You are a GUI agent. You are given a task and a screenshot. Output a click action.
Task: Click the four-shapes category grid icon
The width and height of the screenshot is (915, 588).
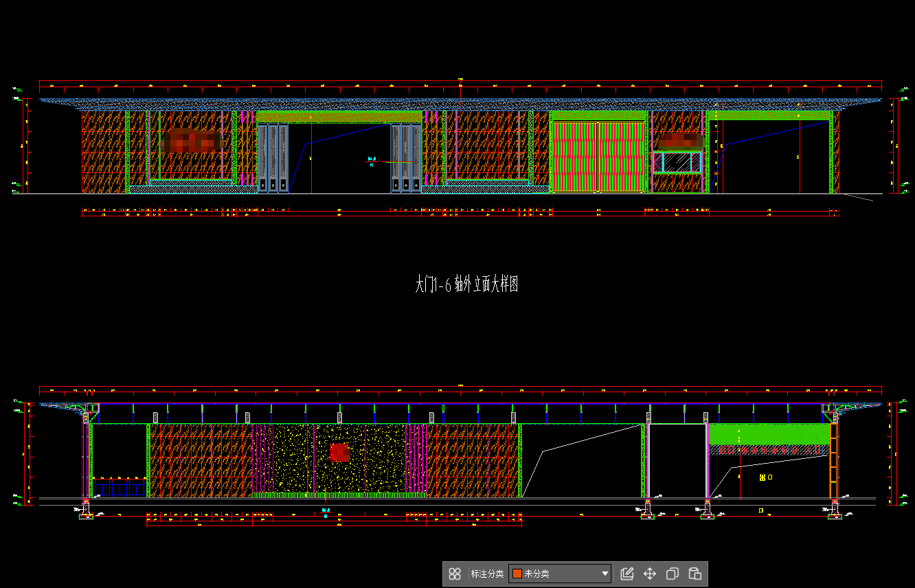pos(454,574)
